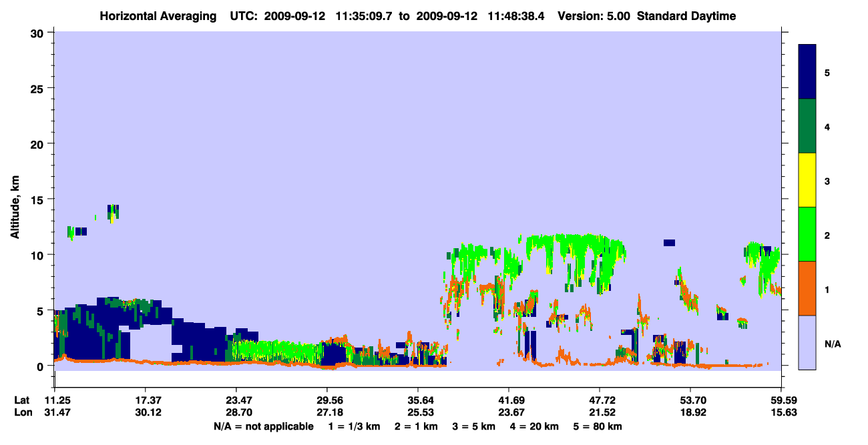868x445 pixels.
Task: Click legend text 'N/A = not applicable'
Action: click(264, 426)
